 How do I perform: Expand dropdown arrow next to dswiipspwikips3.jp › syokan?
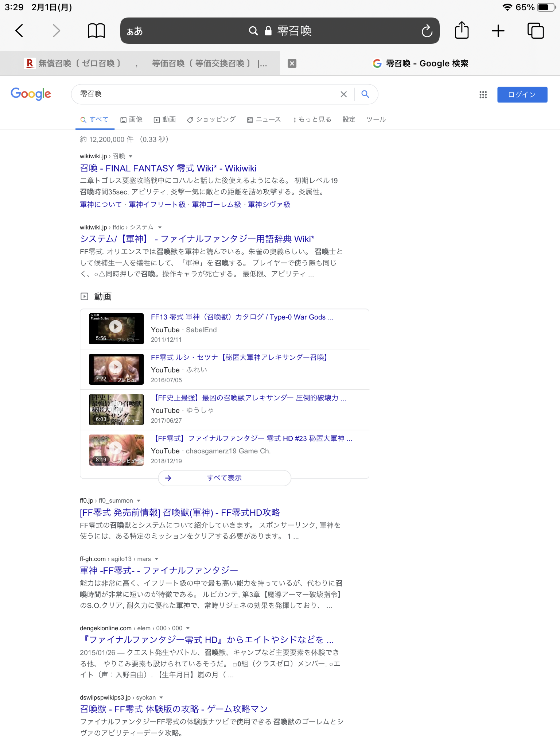161,698
